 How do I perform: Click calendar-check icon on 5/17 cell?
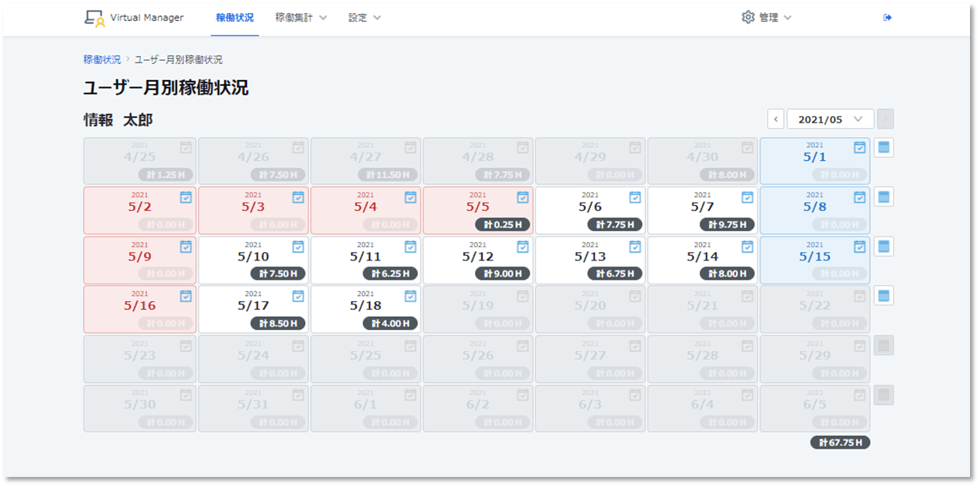pyautogui.click(x=298, y=296)
